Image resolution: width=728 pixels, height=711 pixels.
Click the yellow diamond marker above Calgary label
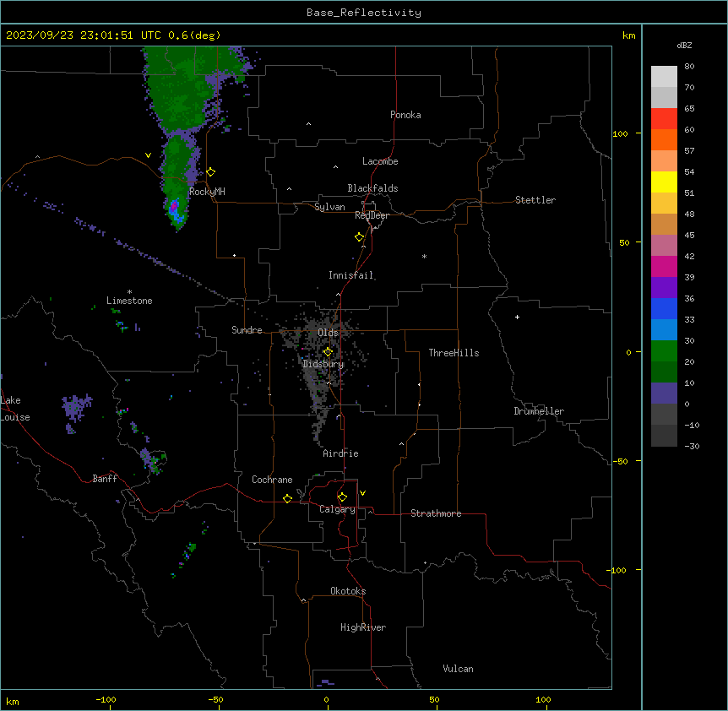[x=342, y=497]
